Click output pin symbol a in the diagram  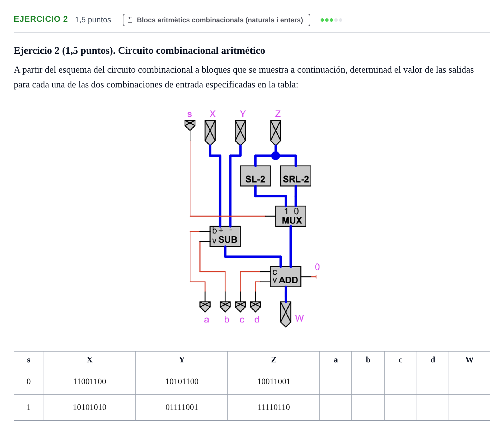(x=205, y=307)
